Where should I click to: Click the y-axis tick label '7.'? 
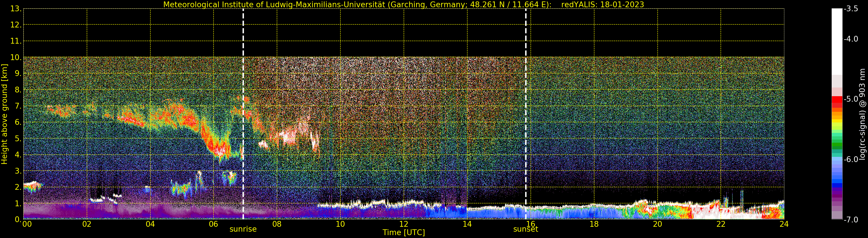coord(18,106)
